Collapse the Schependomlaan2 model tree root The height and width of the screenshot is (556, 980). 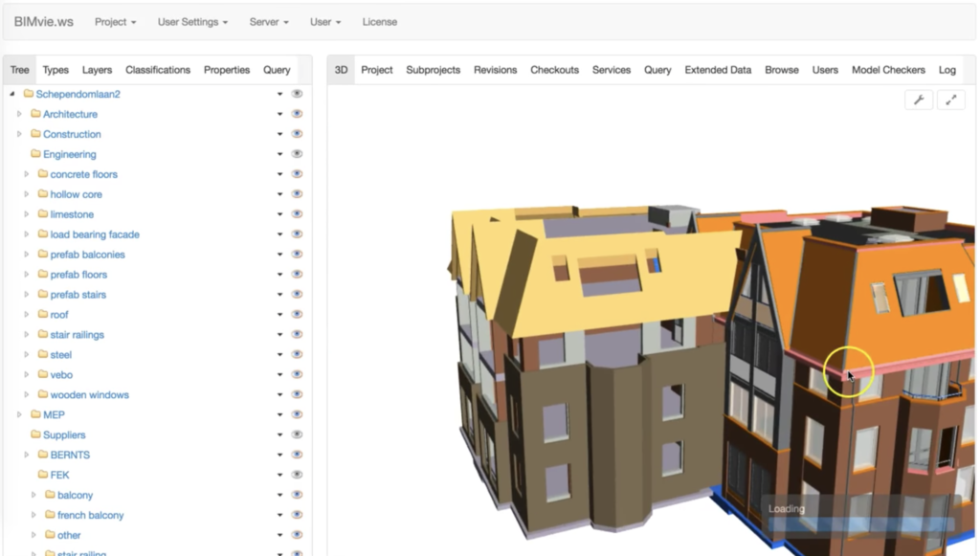tap(11, 94)
